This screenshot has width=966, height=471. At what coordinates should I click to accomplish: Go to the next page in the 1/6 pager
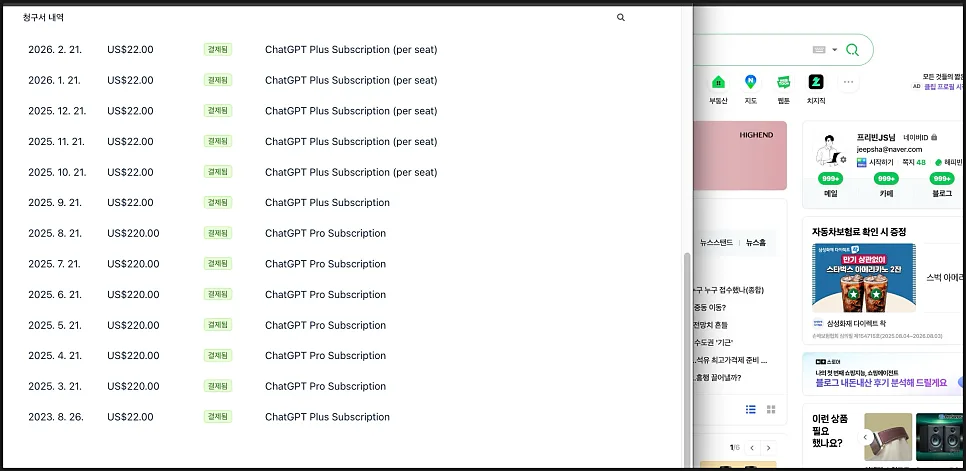pyautogui.click(x=768, y=448)
